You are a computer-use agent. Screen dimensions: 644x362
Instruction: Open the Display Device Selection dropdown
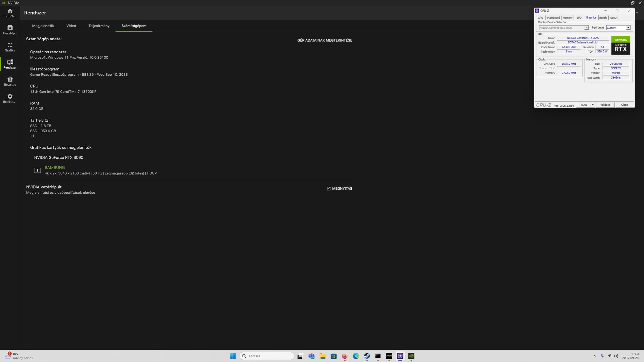(586, 28)
